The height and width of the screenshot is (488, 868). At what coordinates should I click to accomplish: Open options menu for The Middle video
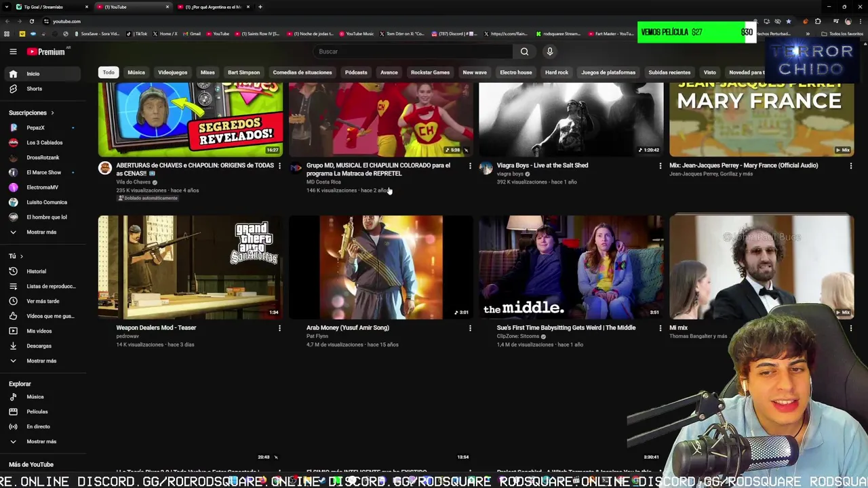(x=660, y=328)
